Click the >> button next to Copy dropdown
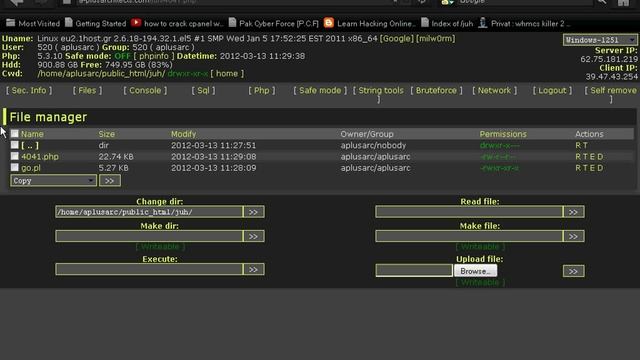 tap(110, 180)
